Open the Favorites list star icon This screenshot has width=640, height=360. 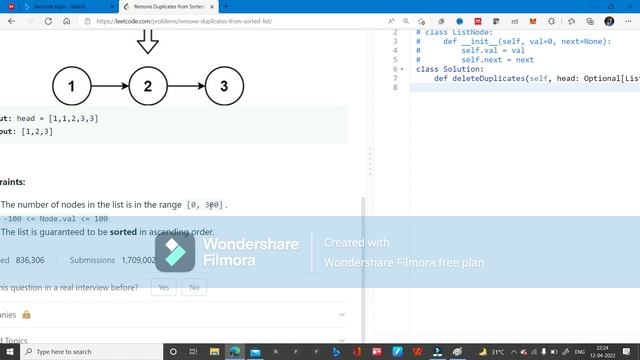click(x=571, y=21)
